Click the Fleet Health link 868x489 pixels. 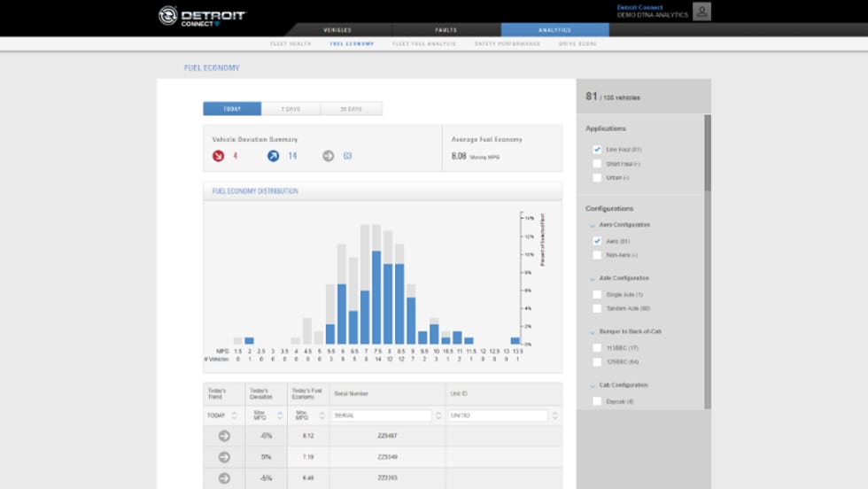tap(291, 43)
